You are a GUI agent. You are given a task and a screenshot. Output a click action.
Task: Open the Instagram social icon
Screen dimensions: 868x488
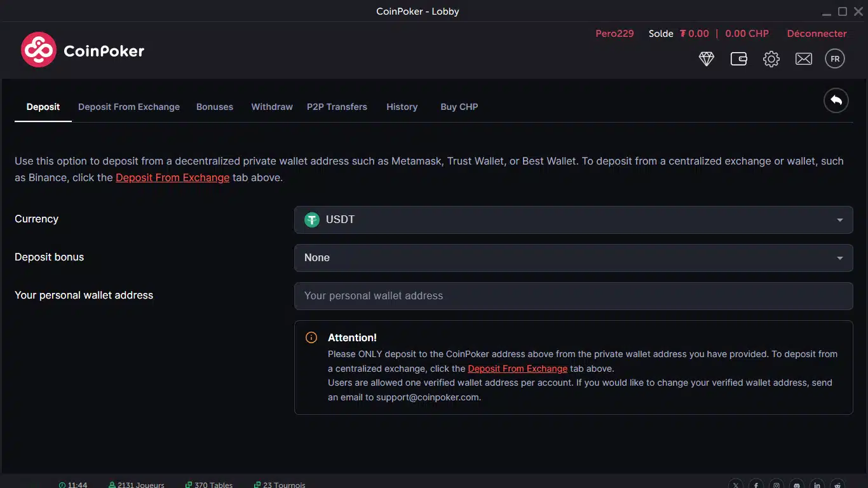coord(776,485)
